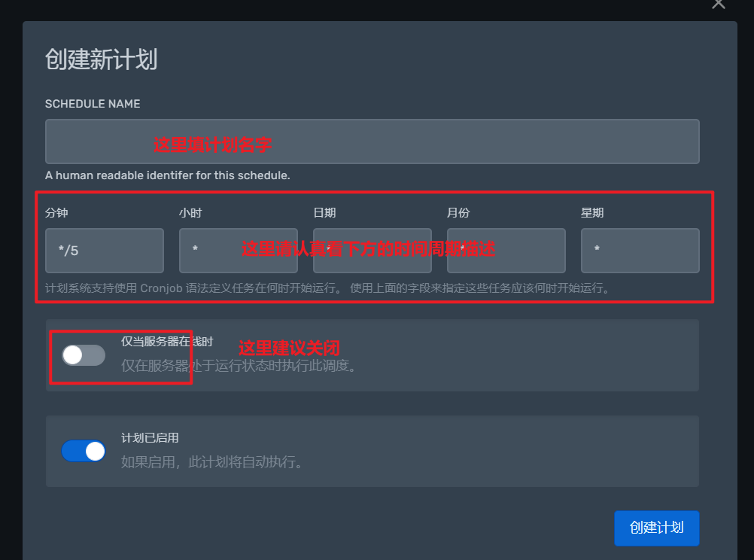Click the 如果启用，此计划将自动执行 description

[x=211, y=462]
